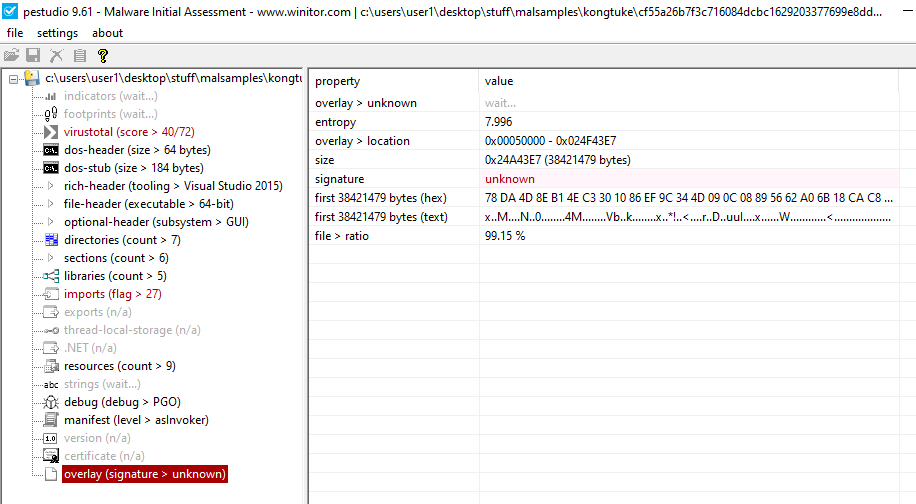Viewport: 916px width, 504px height.
Task: Click the directories grid icon
Action: tap(51, 240)
